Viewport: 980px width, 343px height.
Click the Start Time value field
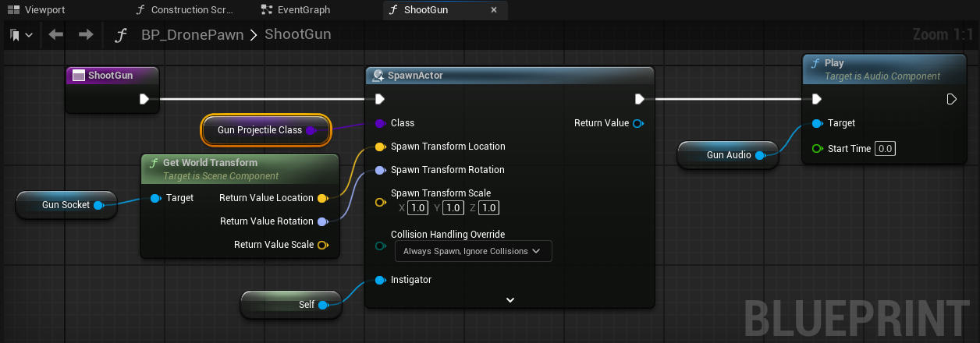tap(884, 148)
